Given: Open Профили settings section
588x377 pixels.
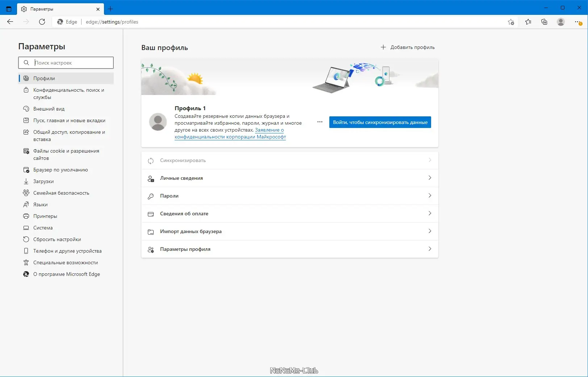Looking at the screenshot, I should [x=66, y=78].
